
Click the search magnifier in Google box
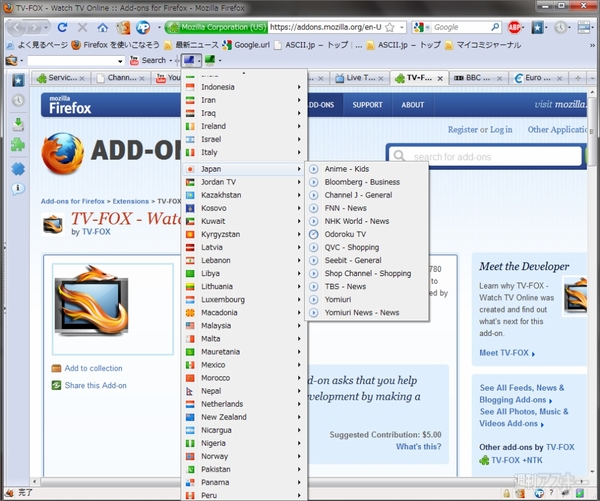pos(495,27)
